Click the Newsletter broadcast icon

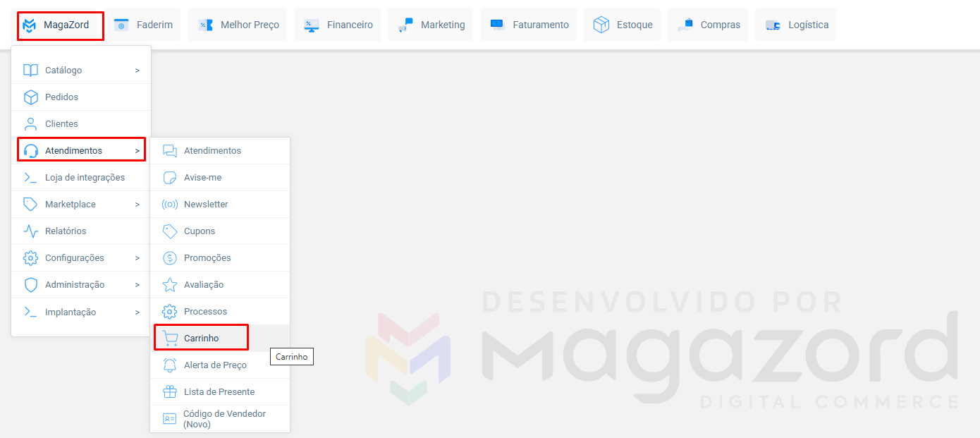click(170, 205)
